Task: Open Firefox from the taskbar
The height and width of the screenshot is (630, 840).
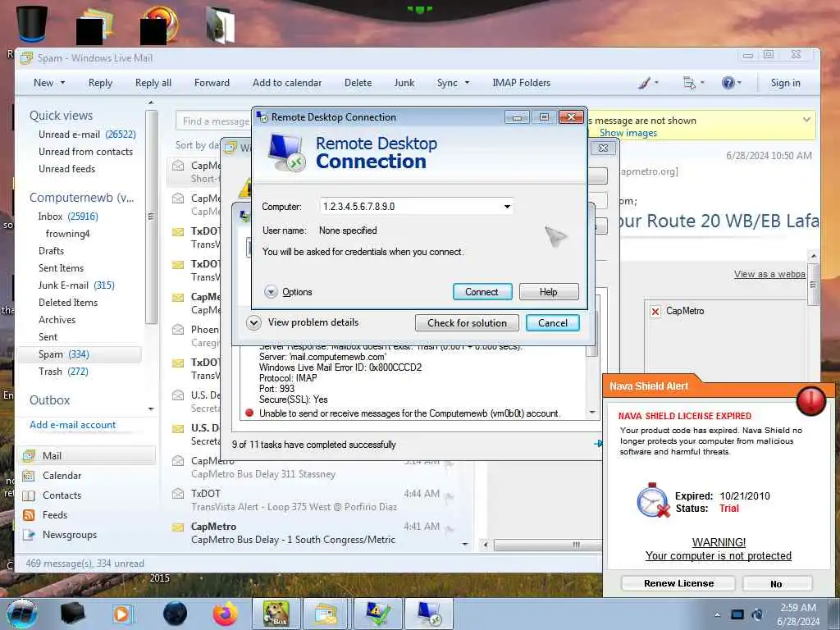Action: [225, 614]
